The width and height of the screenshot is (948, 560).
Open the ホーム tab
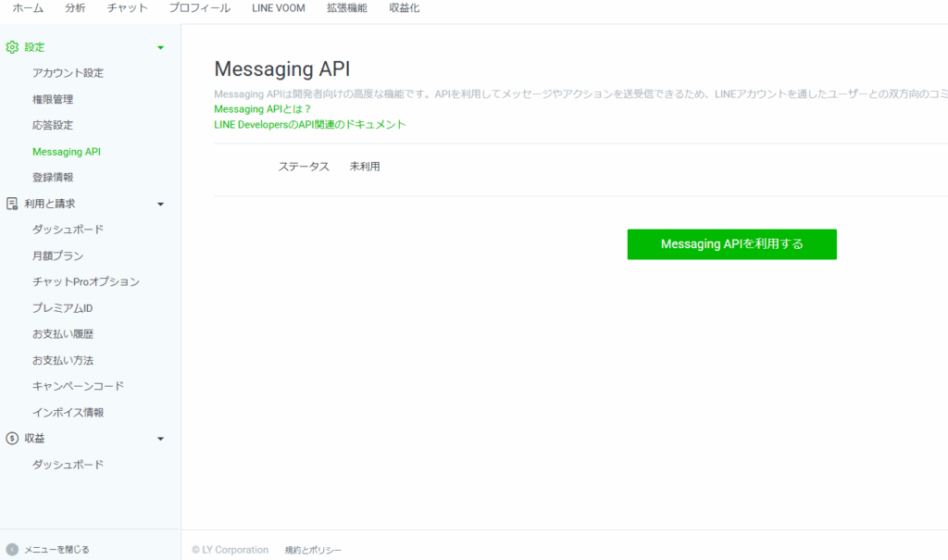point(28,7)
